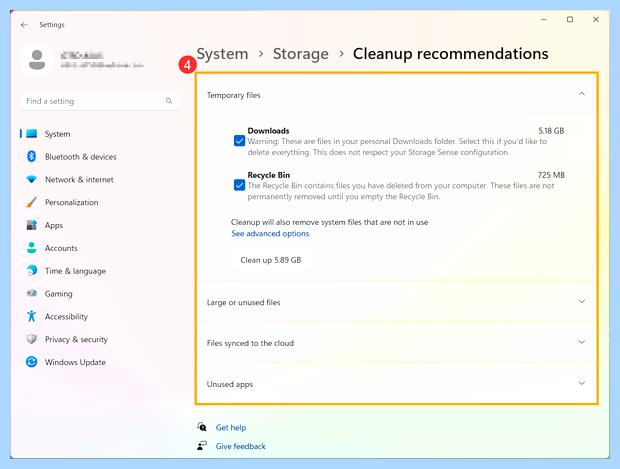Screen dimensions: 620x469
Task: Click the search magnifier icon
Action: click(x=169, y=101)
